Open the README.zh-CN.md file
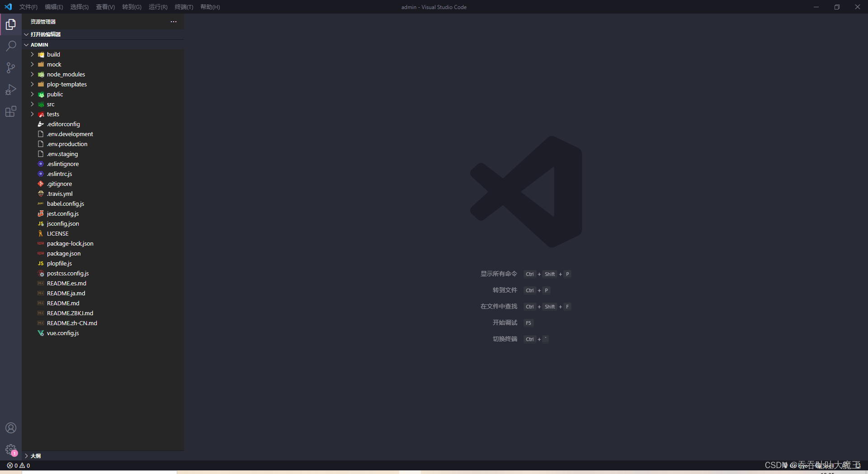This screenshot has width=868, height=474. (x=103, y=323)
